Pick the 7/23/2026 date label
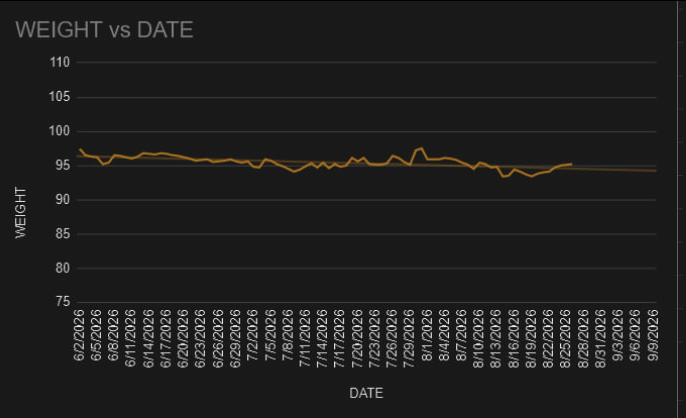 (x=374, y=338)
